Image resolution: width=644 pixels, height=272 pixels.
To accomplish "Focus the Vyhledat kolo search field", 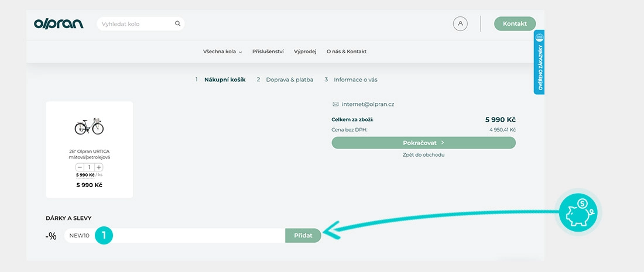I will (x=141, y=24).
